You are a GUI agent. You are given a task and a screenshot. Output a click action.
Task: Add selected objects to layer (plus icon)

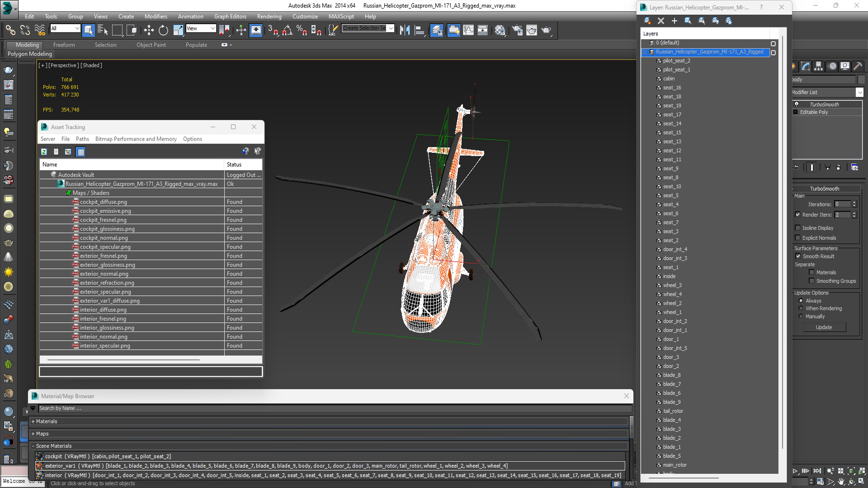pos(675,21)
